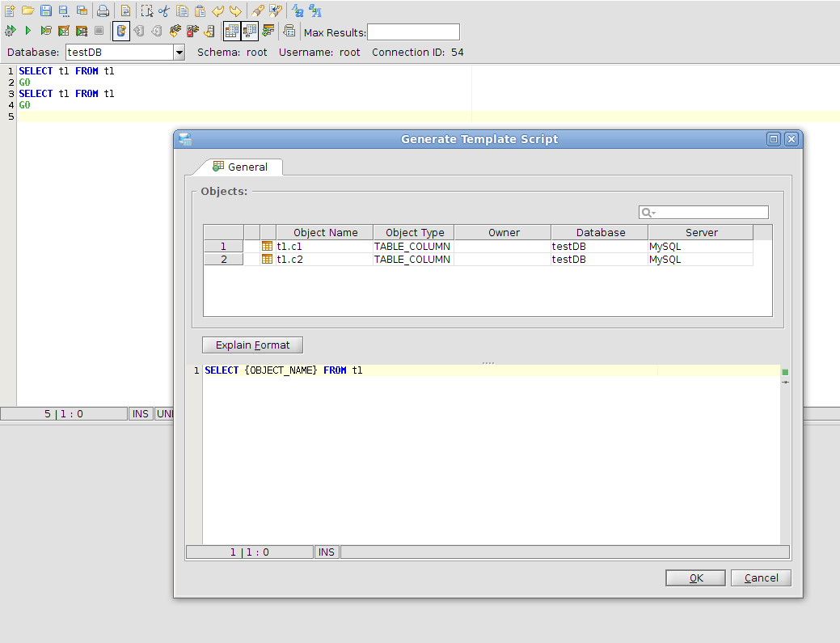Sort by the Owner column header
Viewport: 840px width, 643px height.
click(x=503, y=233)
